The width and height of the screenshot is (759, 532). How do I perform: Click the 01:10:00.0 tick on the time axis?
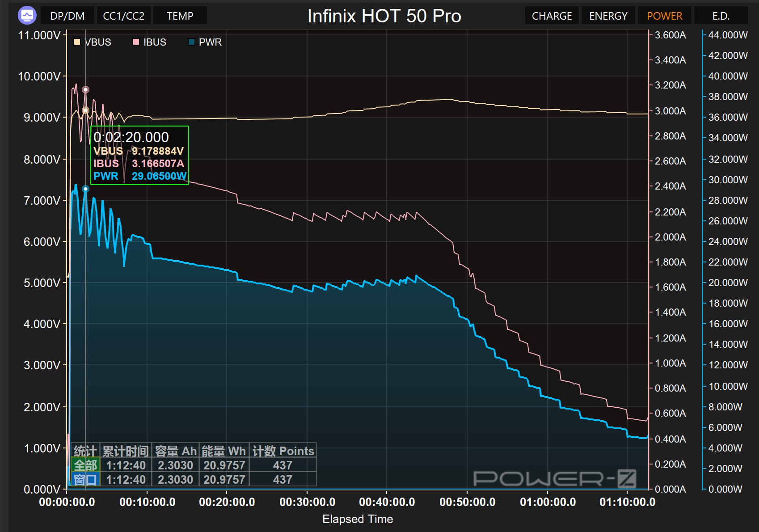click(627, 502)
